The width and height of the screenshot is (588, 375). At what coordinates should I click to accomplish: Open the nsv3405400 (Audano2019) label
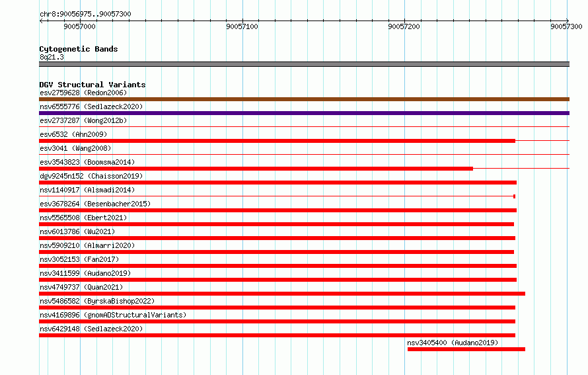point(453,343)
